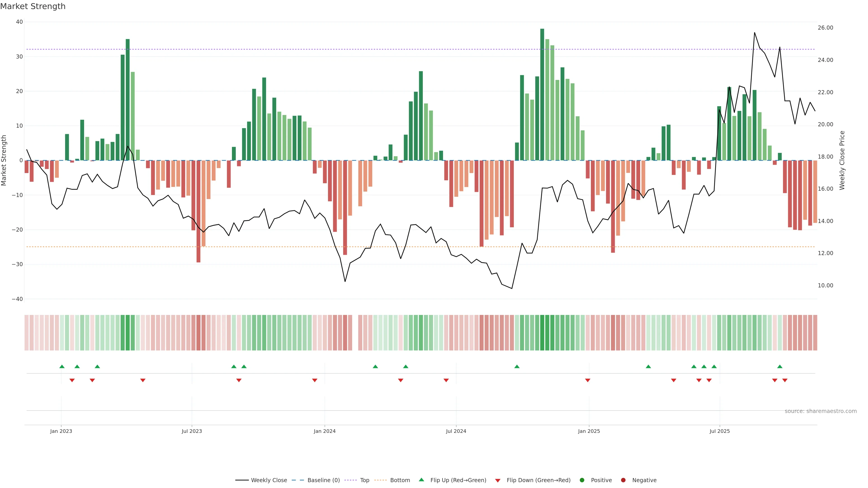This screenshot has height=488, width=868.
Task: Click the last green flip-up marker before the final sell-off
Action: pos(780,366)
